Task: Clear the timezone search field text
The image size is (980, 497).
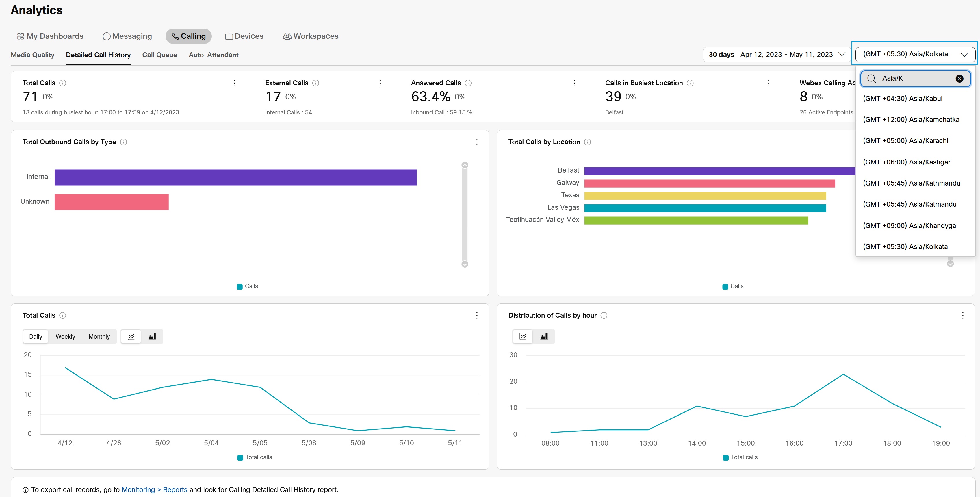Action: (x=959, y=79)
